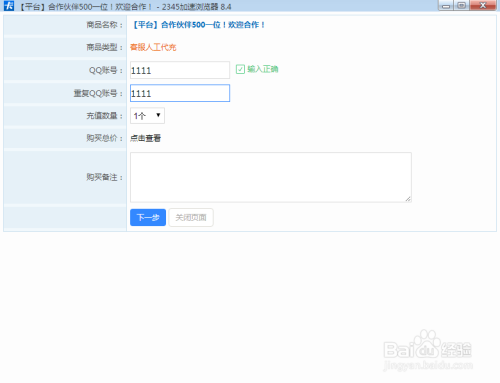Click the textarea resize grip corner
Viewport: 500px width, 383px height.
pos(408,199)
